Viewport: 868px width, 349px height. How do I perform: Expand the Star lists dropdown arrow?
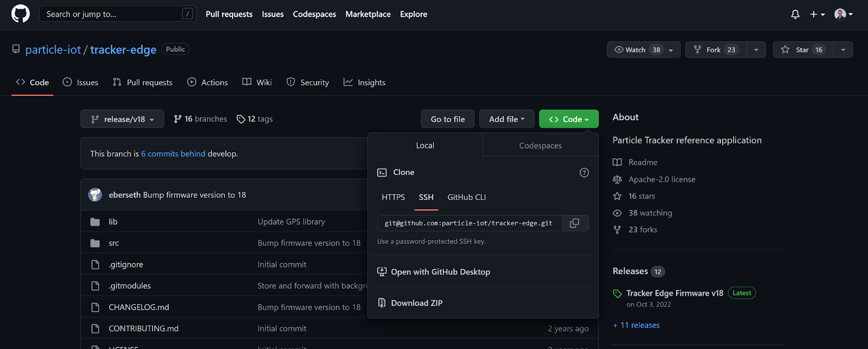[843, 50]
